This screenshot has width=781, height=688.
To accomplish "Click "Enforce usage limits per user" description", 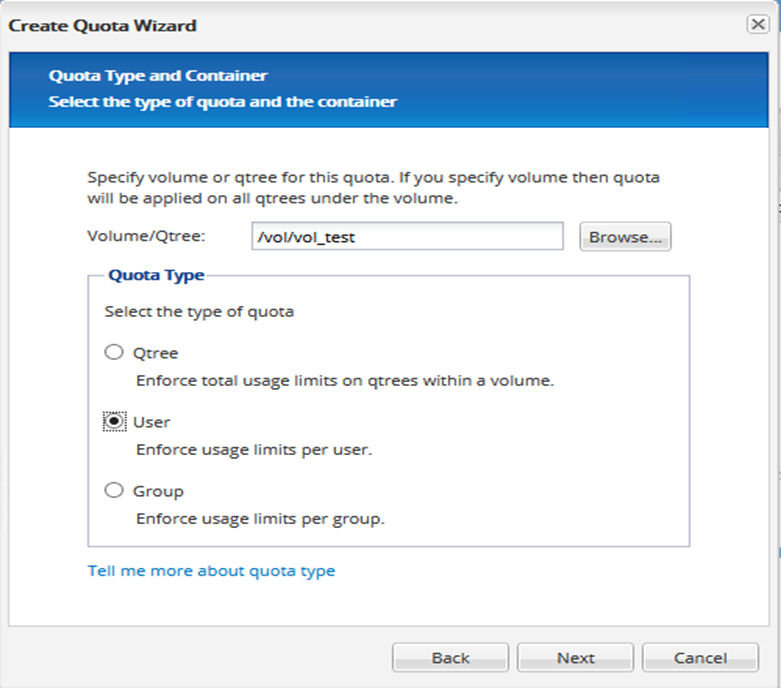I will 253,450.
